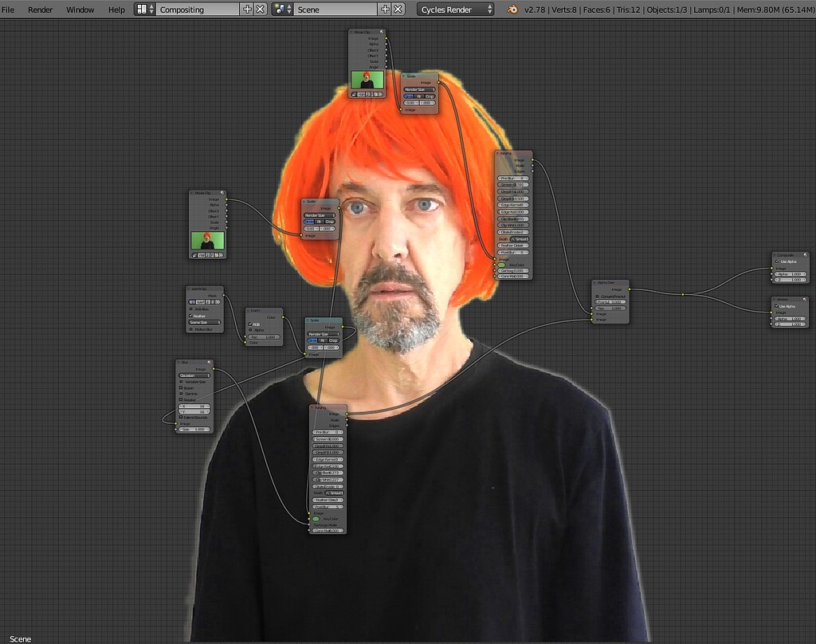The width and height of the screenshot is (816, 644).
Task: Toggle Use Alpha in the Viewer node
Action: point(777,306)
